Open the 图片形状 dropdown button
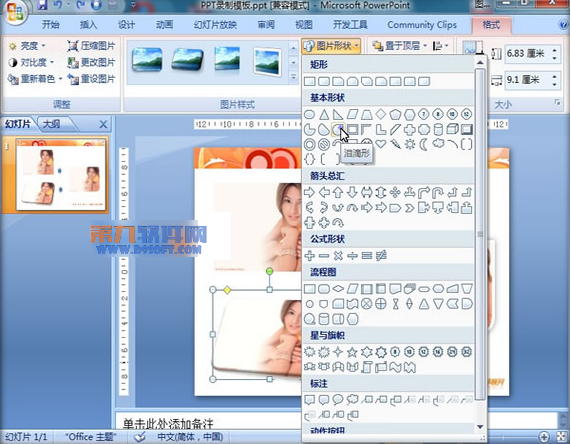This screenshot has height=444, width=571. (x=331, y=46)
